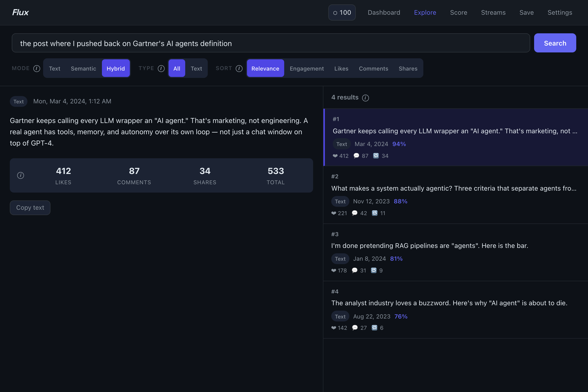Image resolution: width=588 pixels, height=392 pixels.
Task: Sort results by Relevance
Action: tap(265, 68)
